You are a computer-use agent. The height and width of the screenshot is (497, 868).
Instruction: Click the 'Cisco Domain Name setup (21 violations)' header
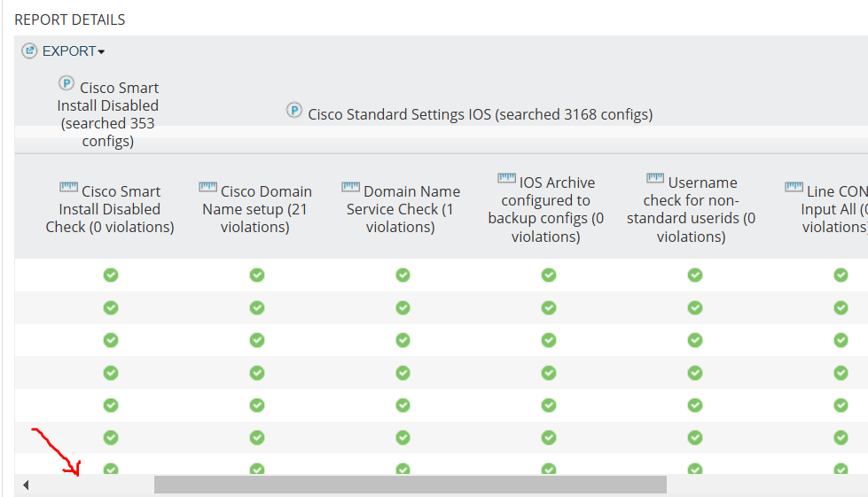pos(255,209)
